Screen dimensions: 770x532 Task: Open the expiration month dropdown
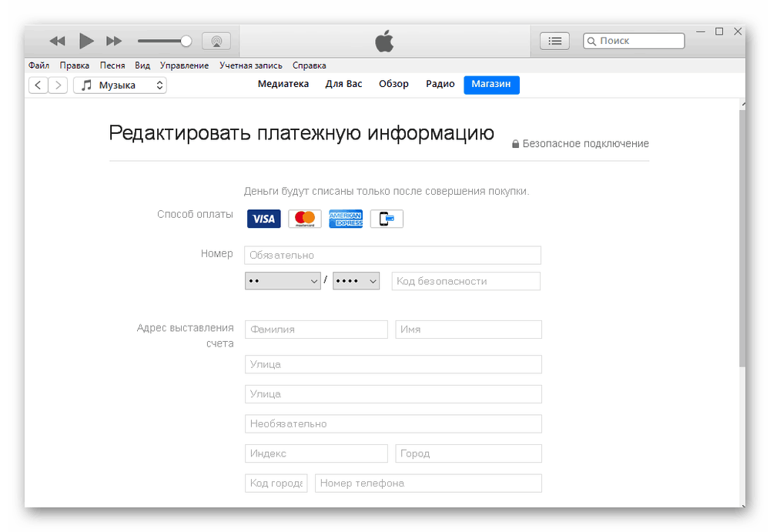(x=283, y=281)
